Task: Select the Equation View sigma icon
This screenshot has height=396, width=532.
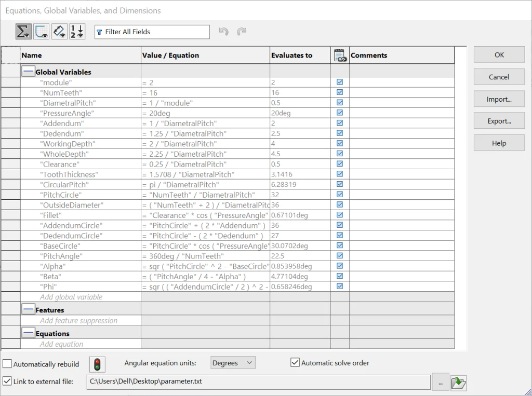Action: [24, 32]
